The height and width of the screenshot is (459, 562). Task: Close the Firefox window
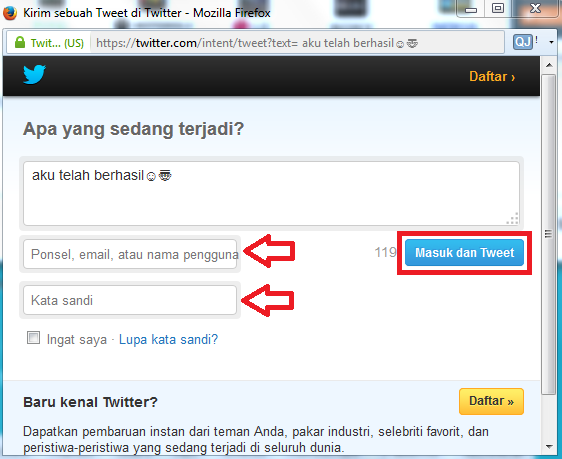tap(535, 9)
